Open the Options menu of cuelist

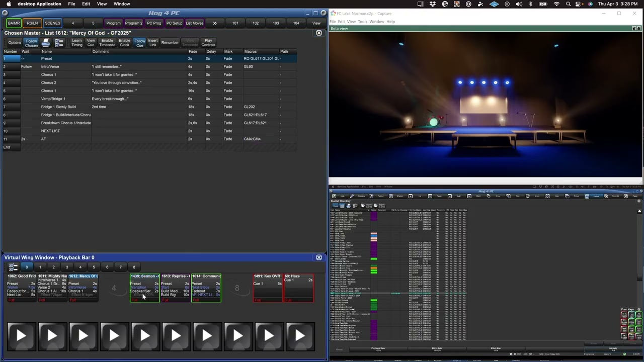coord(15,43)
